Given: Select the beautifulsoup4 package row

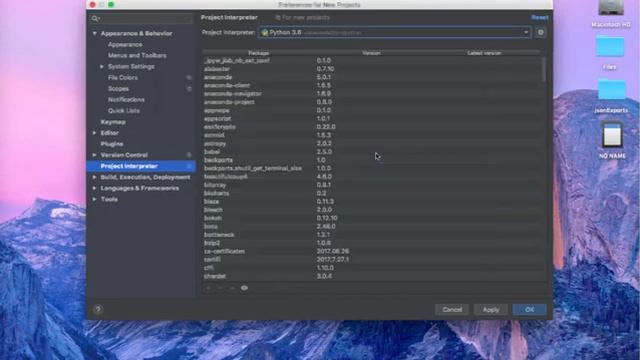Looking at the screenshot, I should (x=371, y=177).
